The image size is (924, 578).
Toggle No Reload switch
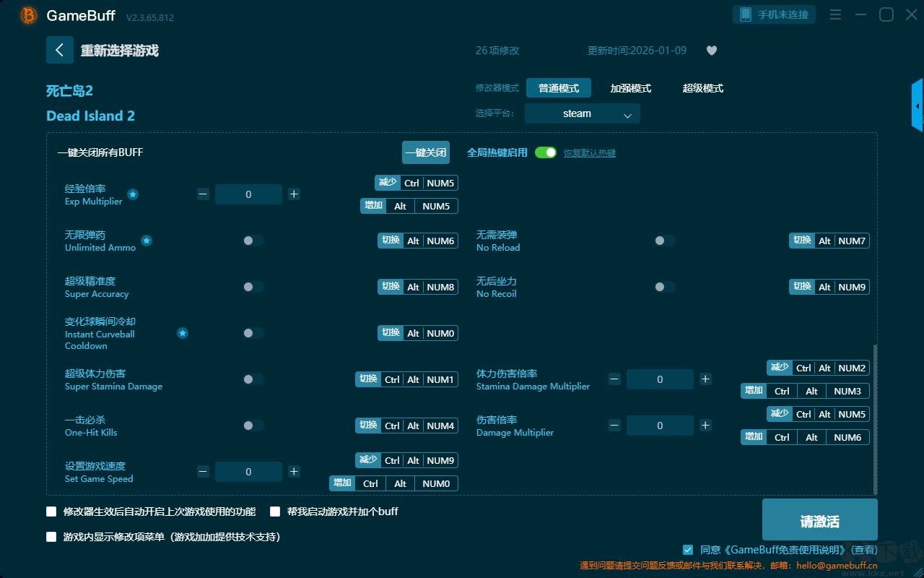[x=664, y=241]
